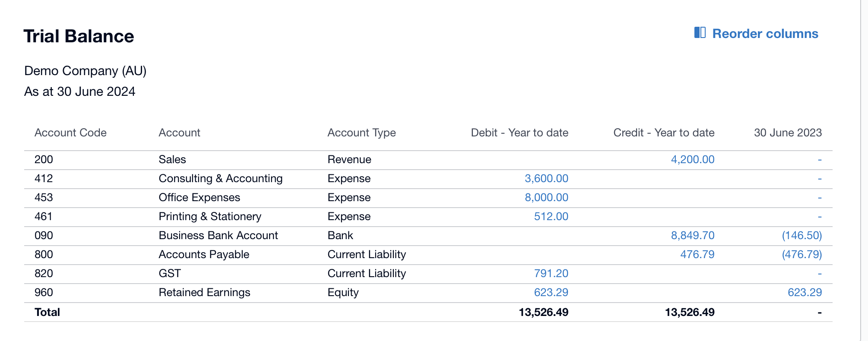Open Business Bank Account credit 8,849.70
868x341 pixels.
pyautogui.click(x=692, y=235)
